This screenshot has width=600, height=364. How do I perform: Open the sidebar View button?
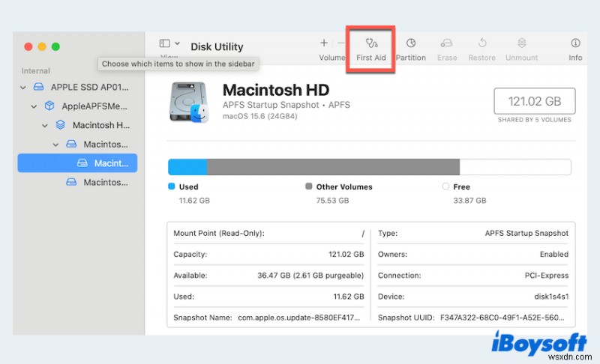164,43
